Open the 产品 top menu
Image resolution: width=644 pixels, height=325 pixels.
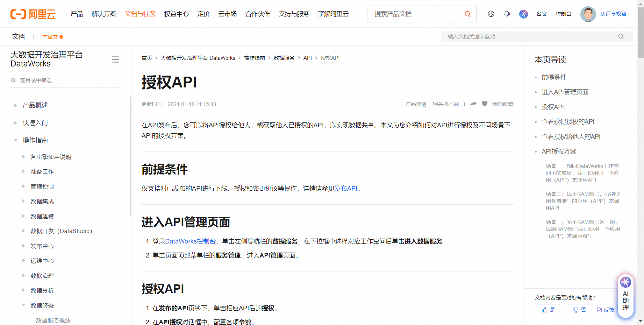(x=77, y=14)
